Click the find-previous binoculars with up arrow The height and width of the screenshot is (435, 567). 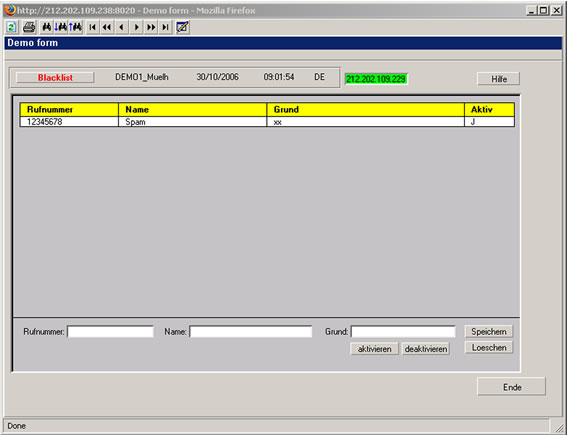click(76, 27)
